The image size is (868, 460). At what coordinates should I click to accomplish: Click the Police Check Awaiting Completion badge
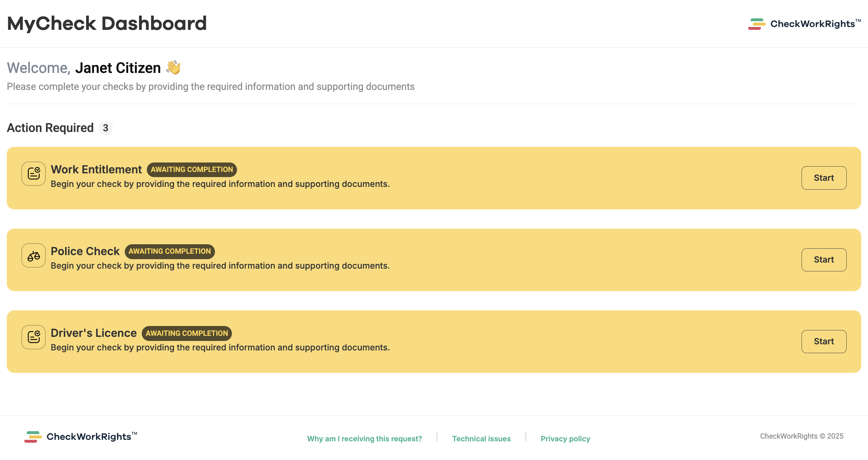(170, 251)
